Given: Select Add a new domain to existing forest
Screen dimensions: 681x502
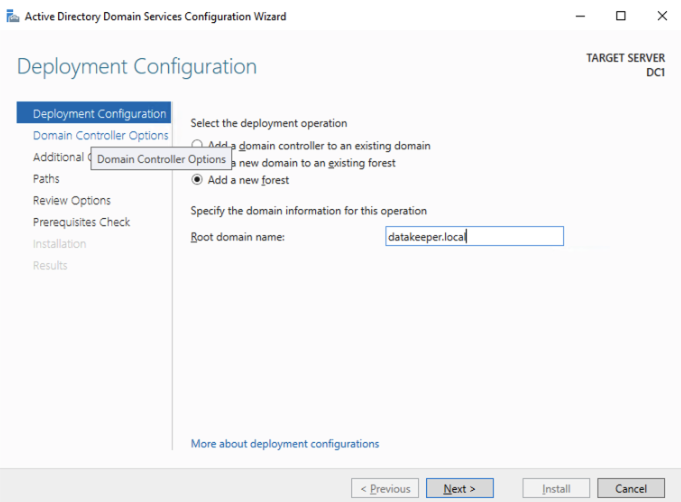Looking at the screenshot, I should coord(197,163).
